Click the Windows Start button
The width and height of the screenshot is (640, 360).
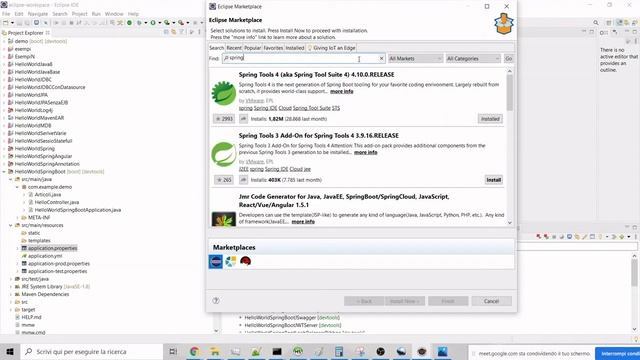(x=10, y=351)
